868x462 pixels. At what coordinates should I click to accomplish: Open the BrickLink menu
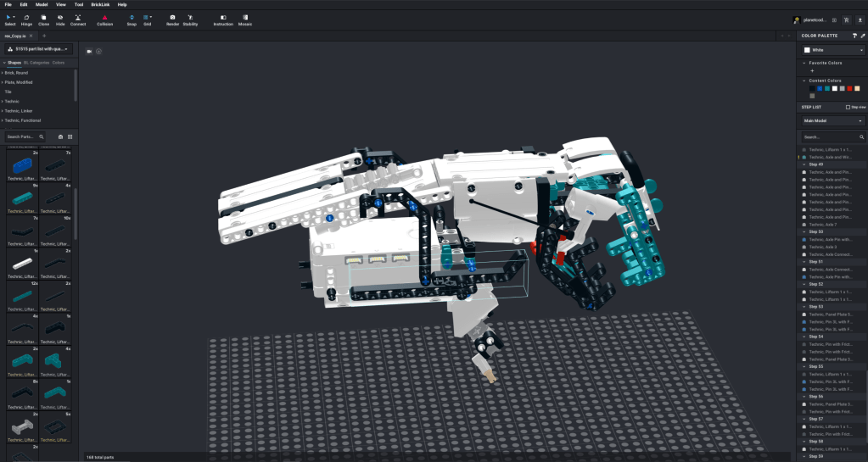101,4
